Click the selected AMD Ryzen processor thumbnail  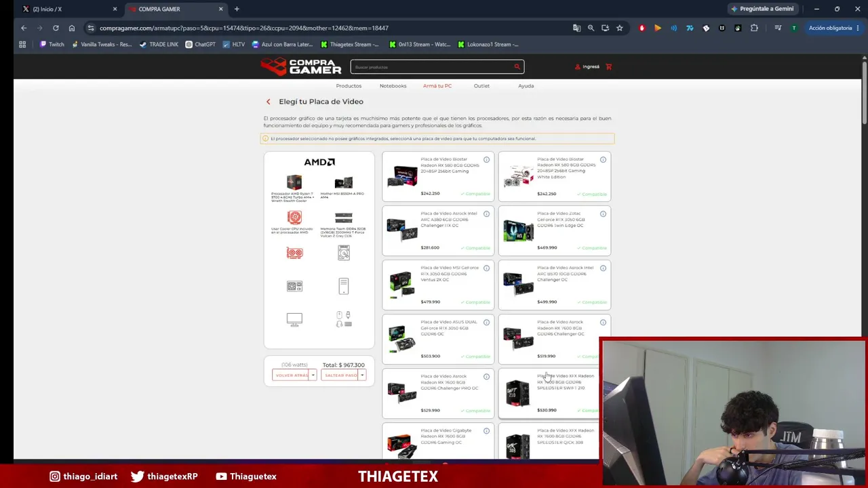[x=294, y=182]
